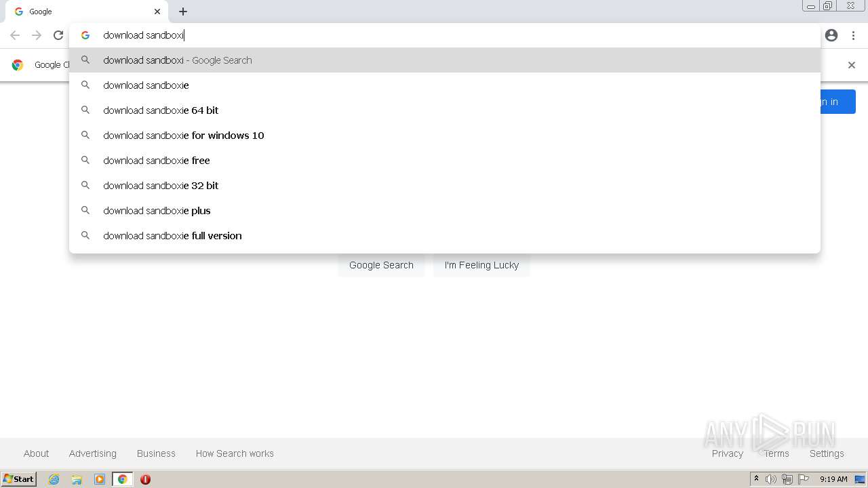The height and width of the screenshot is (488, 868).
Task: Click the browser back arrow
Action: coord(15,35)
